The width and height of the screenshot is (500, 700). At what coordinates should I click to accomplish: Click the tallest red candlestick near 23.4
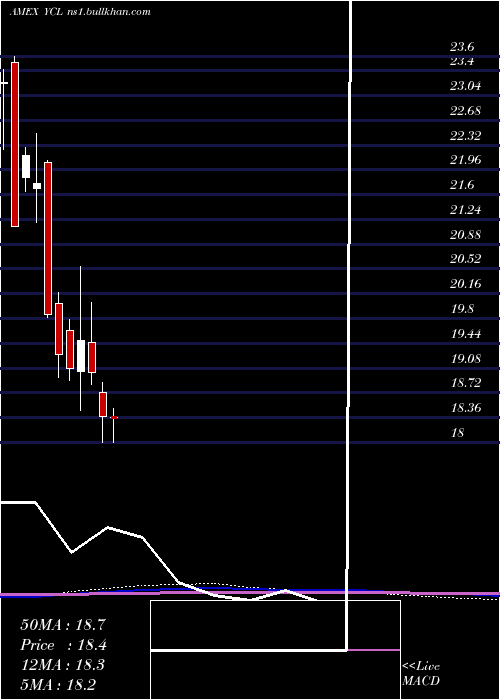click(x=15, y=144)
